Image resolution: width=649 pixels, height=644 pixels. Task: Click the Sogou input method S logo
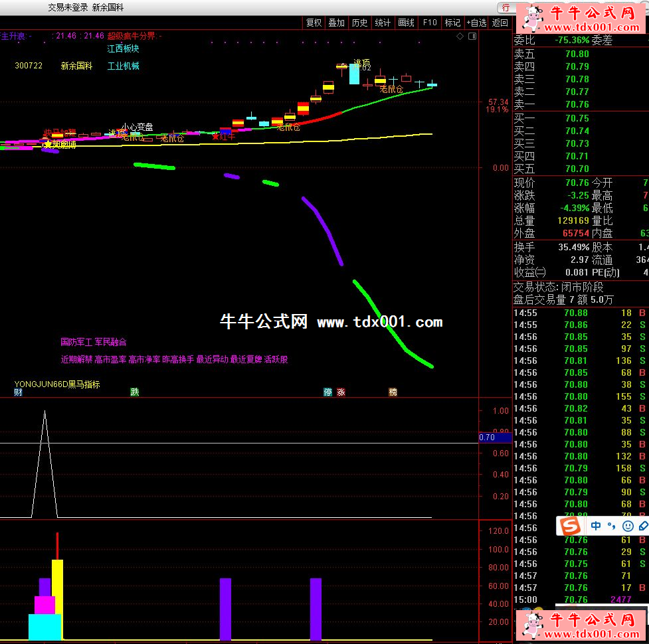click(x=571, y=526)
